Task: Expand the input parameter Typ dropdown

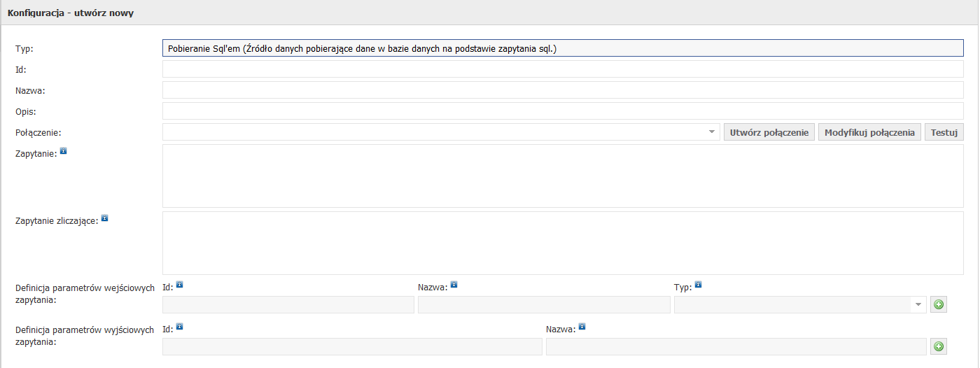Action: point(918,304)
